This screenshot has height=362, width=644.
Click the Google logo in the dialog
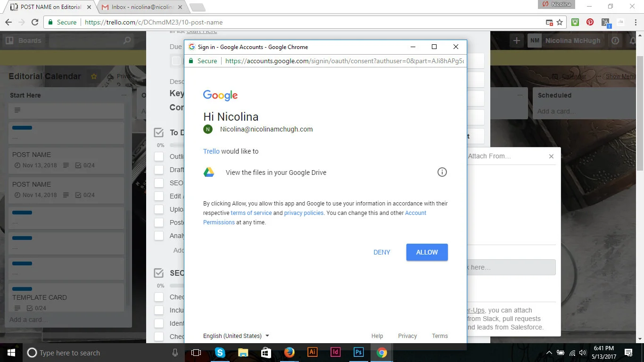pyautogui.click(x=220, y=95)
